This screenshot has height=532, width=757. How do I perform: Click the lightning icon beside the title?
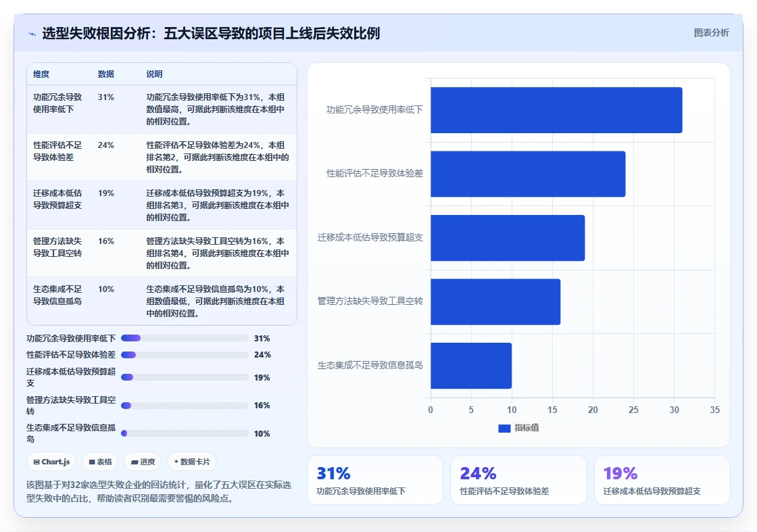tap(32, 34)
